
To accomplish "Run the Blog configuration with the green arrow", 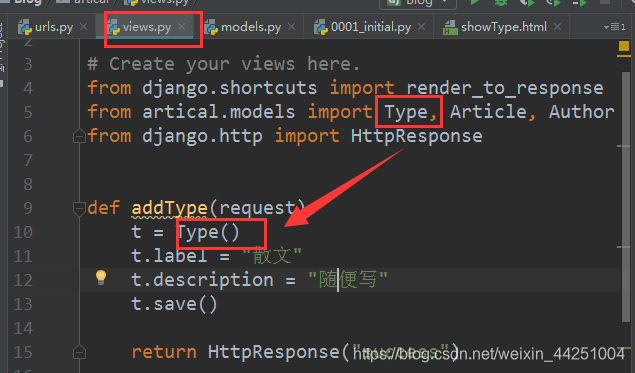I will point(475,2).
